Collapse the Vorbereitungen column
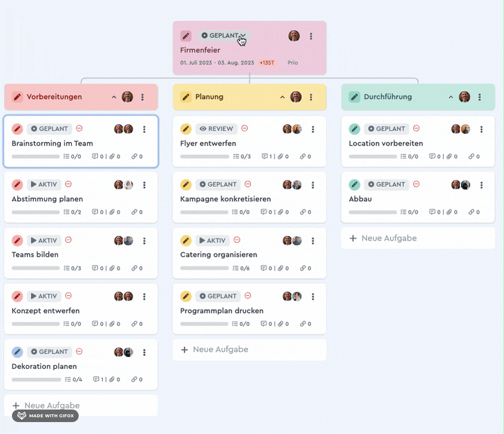Image resolution: width=504 pixels, height=434 pixels. [x=114, y=97]
